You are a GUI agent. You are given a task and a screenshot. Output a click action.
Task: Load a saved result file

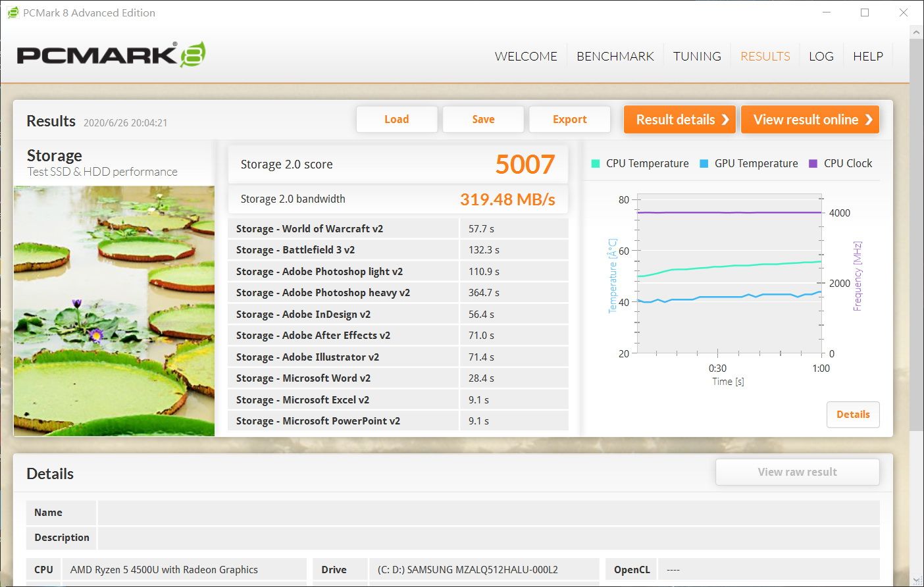[x=397, y=119]
